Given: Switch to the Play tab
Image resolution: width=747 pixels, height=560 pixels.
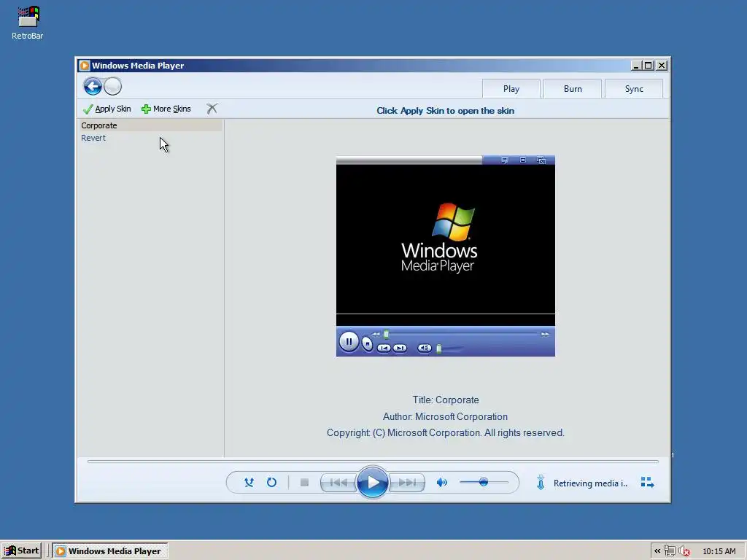Looking at the screenshot, I should pyautogui.click(x=511, y=89).
